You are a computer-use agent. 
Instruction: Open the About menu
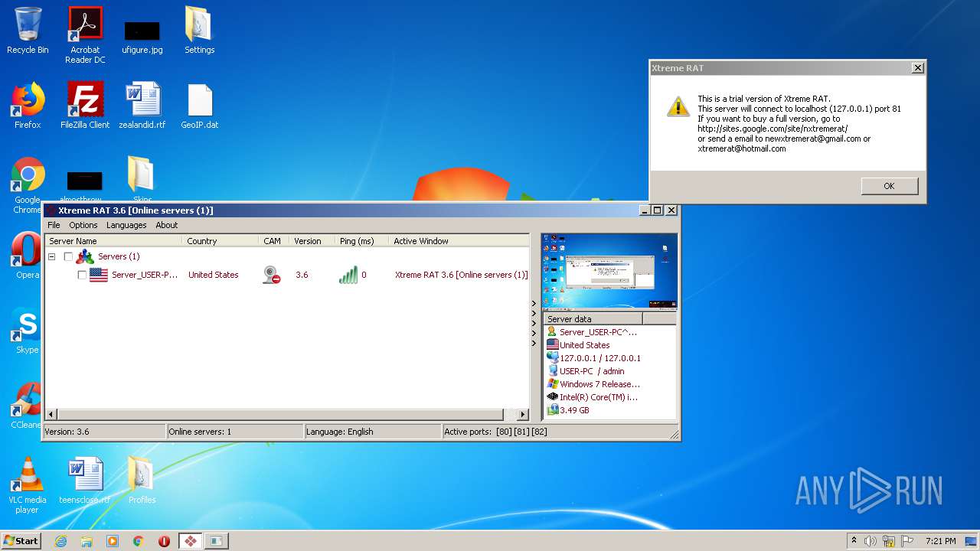point(167,225)
